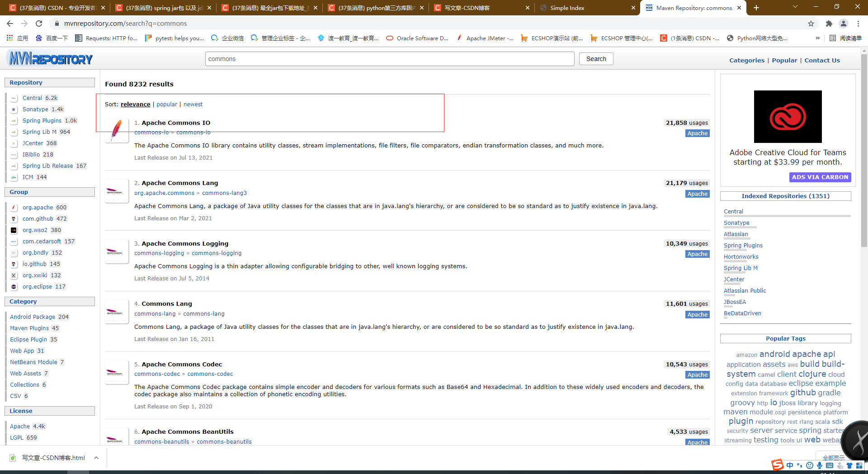868x474 pixels.
Task: Bookmark this page with the star icon
Action: (811, 24)
